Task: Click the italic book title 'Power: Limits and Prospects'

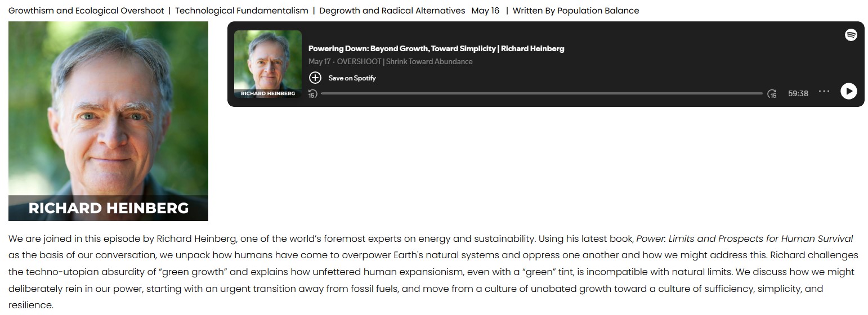Action: point(744,238)
